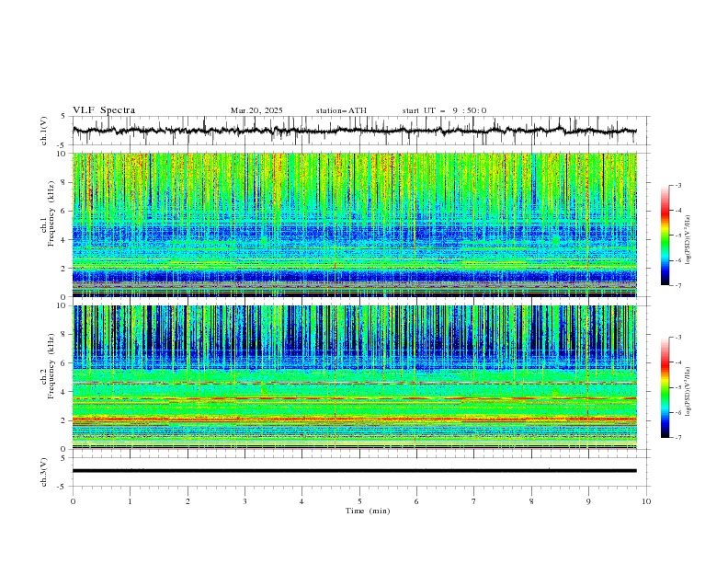Viewport: 728px width, 563px height.
Task: Click the "0" time axis tick label
Action: 73,501
